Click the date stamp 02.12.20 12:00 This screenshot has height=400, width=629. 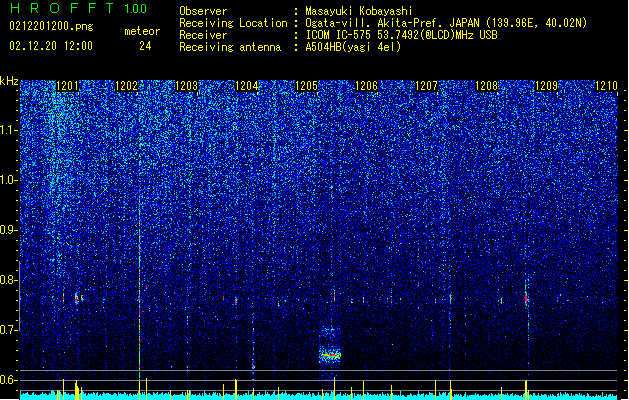click(x=51, y=46)
